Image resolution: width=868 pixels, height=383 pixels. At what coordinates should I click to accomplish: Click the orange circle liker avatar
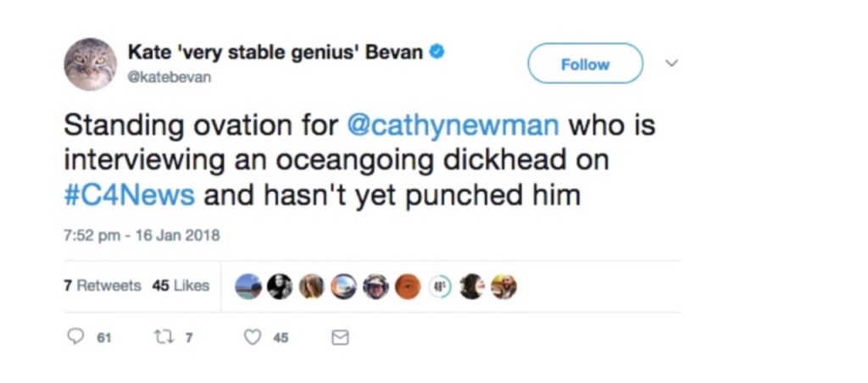[x=408, y=286]
